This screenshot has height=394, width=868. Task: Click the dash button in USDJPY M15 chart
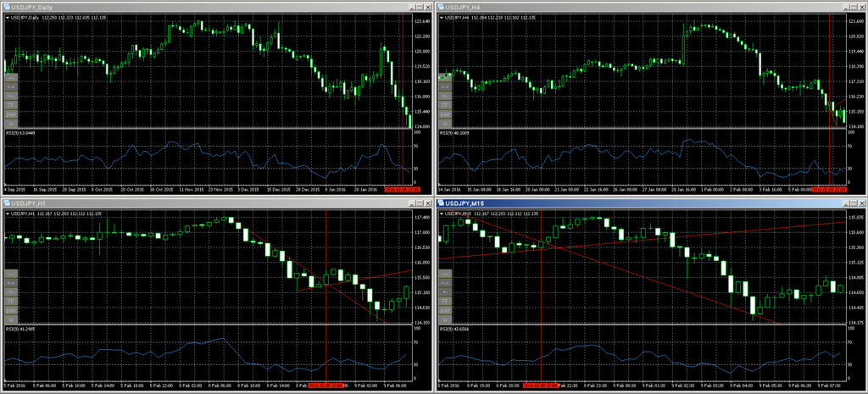click(x=445, y=274)
